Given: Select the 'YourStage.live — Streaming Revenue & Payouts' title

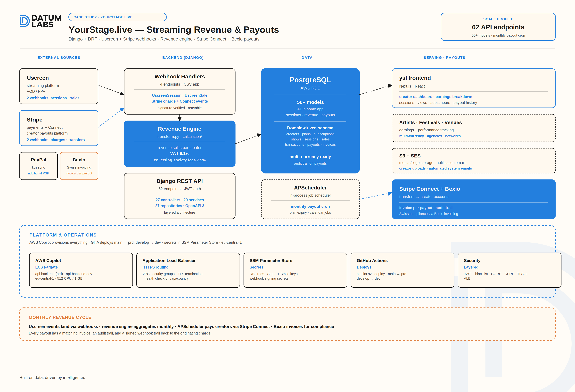Looking at the screenshot, I should (174, 30).
